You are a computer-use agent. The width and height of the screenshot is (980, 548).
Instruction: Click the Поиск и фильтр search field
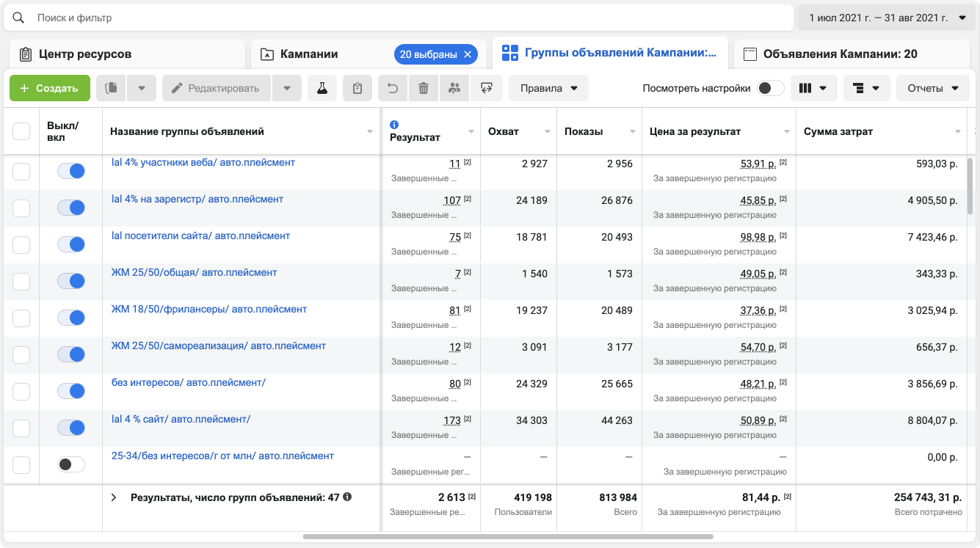[399, 18]
